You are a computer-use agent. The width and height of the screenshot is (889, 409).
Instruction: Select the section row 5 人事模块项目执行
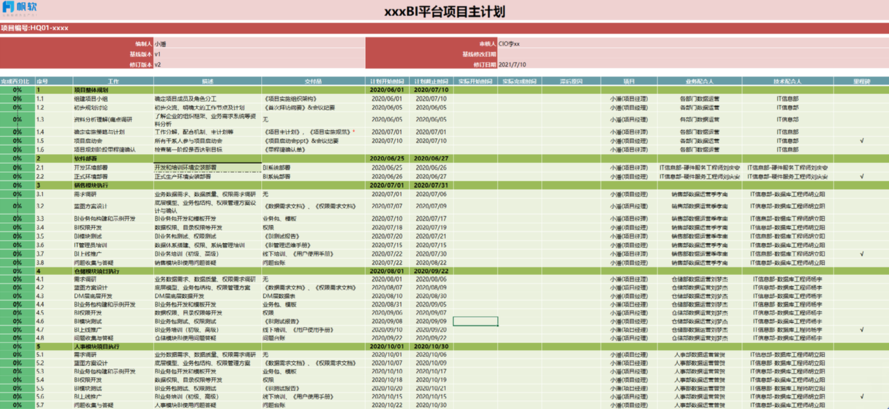(x=444, y=346)
